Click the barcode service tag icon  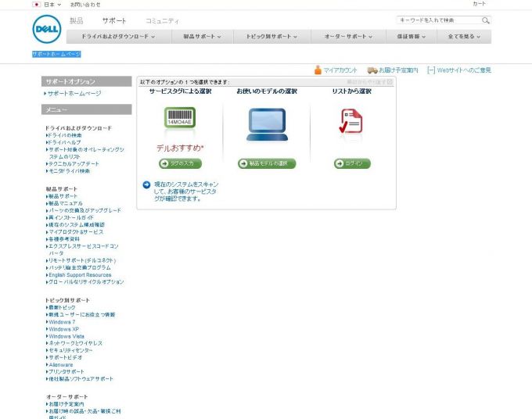[180, 117]
